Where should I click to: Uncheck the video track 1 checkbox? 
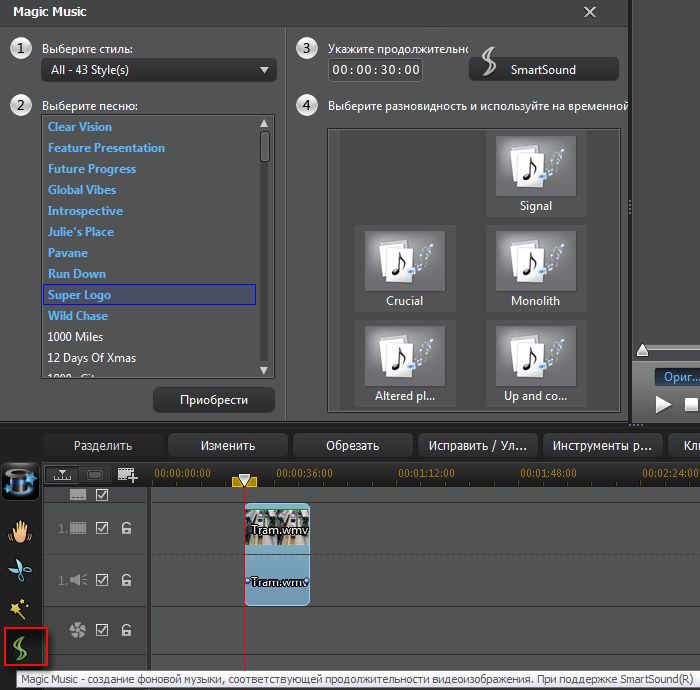102,528
